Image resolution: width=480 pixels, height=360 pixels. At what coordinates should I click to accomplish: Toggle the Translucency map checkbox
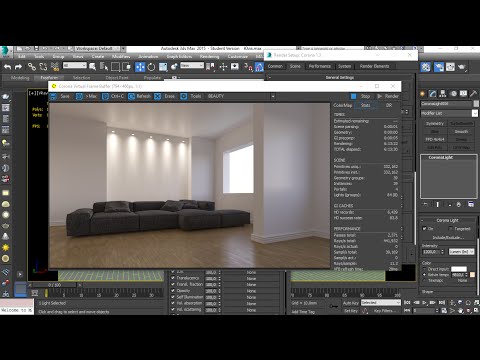(x=173, y=278)
